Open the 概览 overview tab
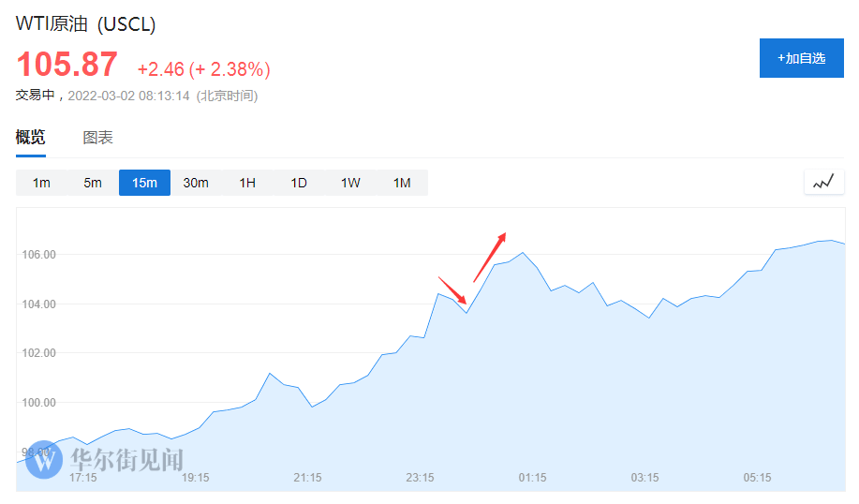Image resolution: width=859 pixels, height=504 pixels. click(30, 138)
